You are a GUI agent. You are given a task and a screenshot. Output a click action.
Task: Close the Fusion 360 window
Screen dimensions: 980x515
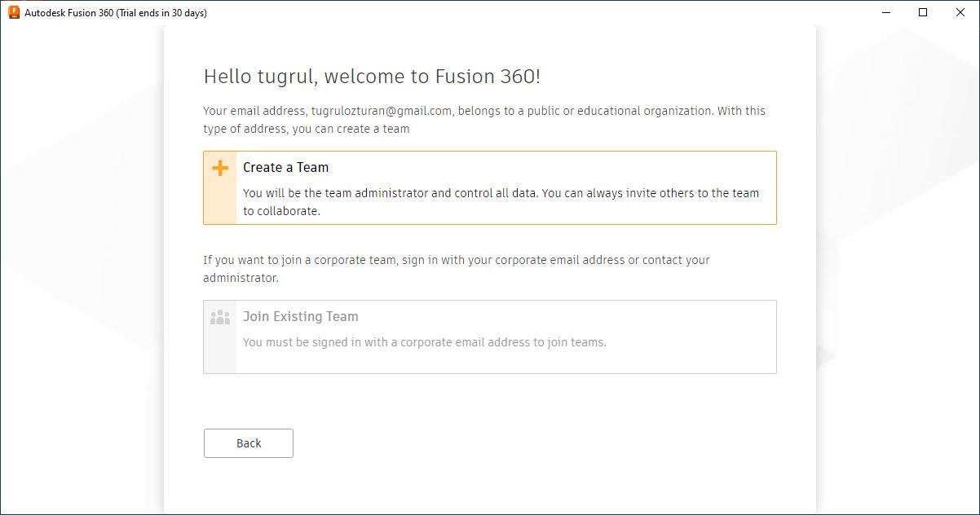coord(960,12)
